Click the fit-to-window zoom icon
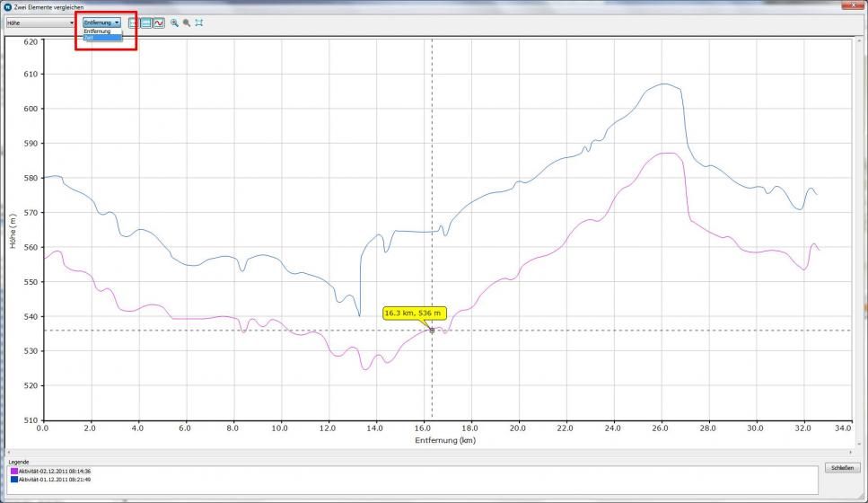Image resolution: width=868 pixels, height=503 pixels. [x=198, y=22]
